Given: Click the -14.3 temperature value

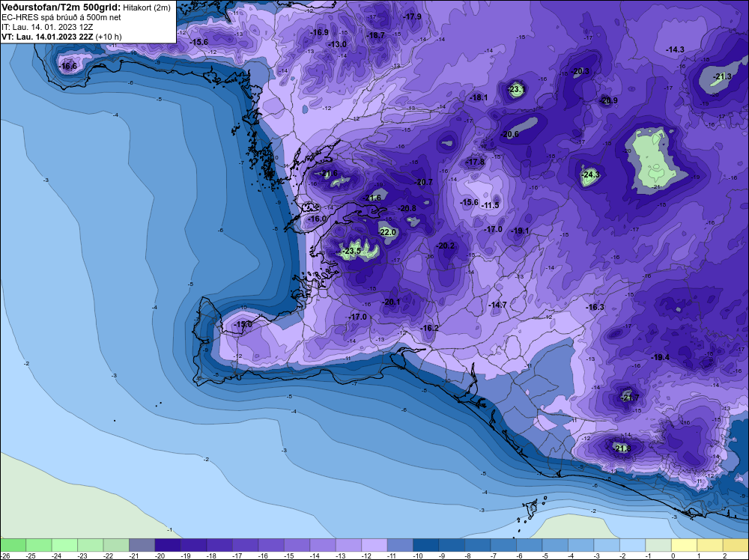Looking at the screenshot, I should tap(675, 49).
